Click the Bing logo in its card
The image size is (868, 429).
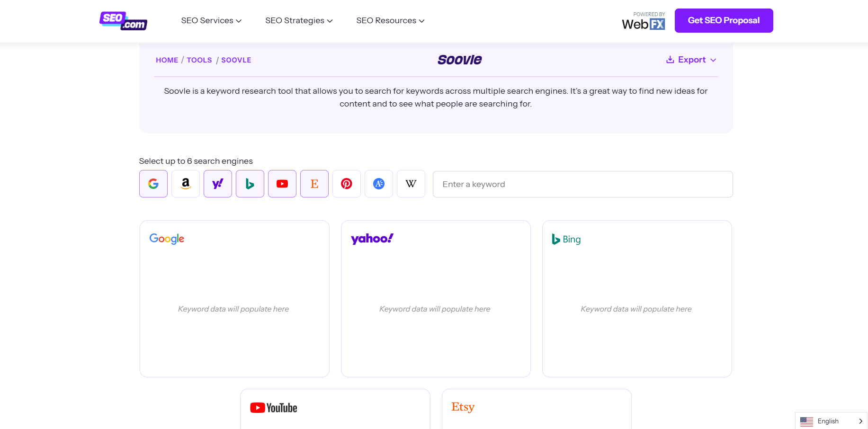pos(566,239)
